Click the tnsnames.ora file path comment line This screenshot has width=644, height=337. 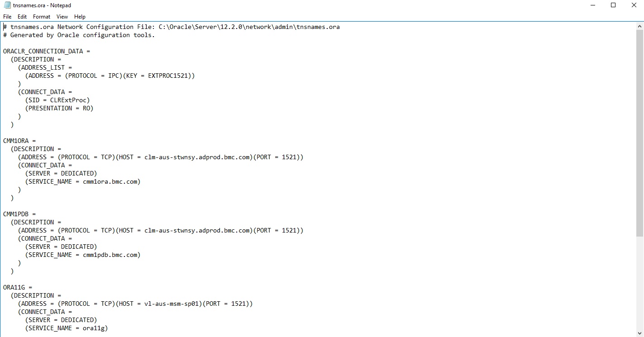point(171,27)
